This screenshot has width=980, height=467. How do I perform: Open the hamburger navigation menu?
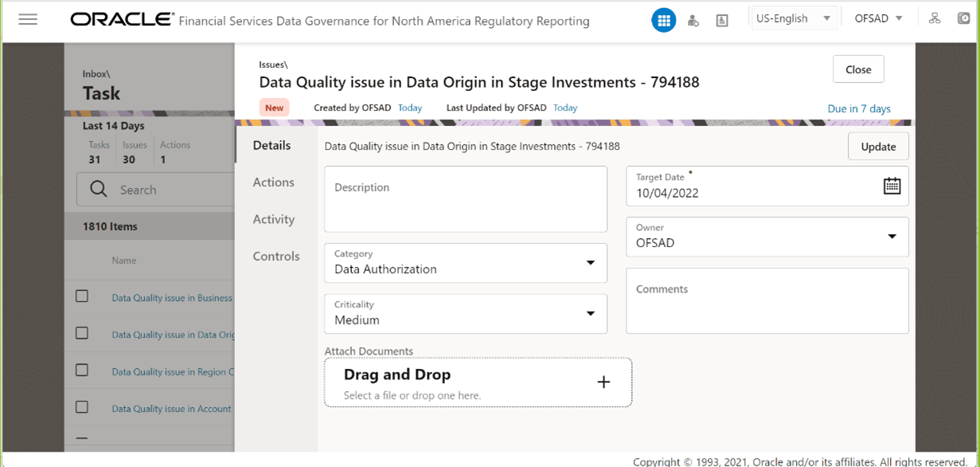(28, 19)
